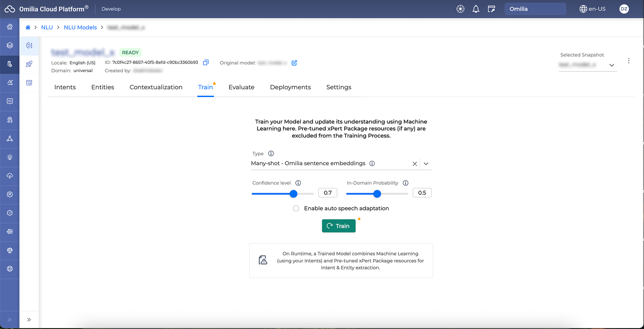Screen dimensions: 644x329
Task: Select the brain NLU models icon
Action: [29, 45]
